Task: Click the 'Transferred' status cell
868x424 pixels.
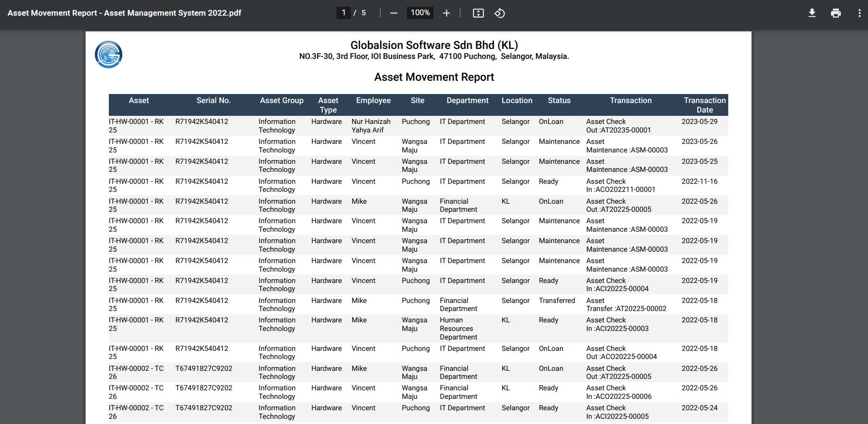Action: (557, 301)
